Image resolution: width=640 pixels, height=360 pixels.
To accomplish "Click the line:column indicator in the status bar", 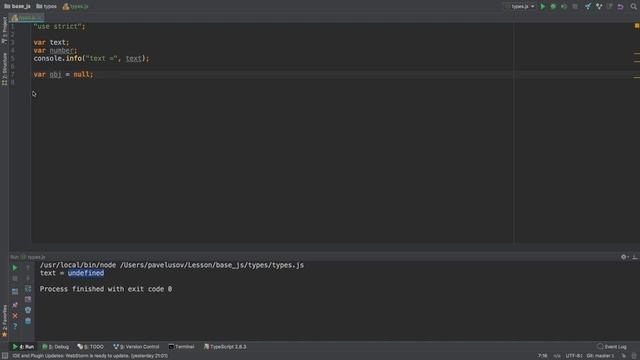I will pyautogui.click(x=542, y=356).
